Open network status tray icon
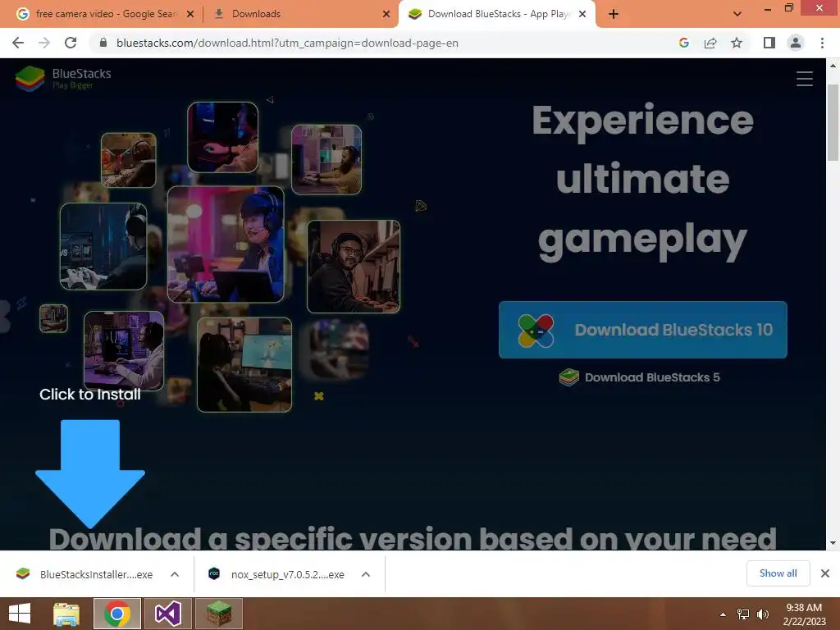 [x=743, y=614]
